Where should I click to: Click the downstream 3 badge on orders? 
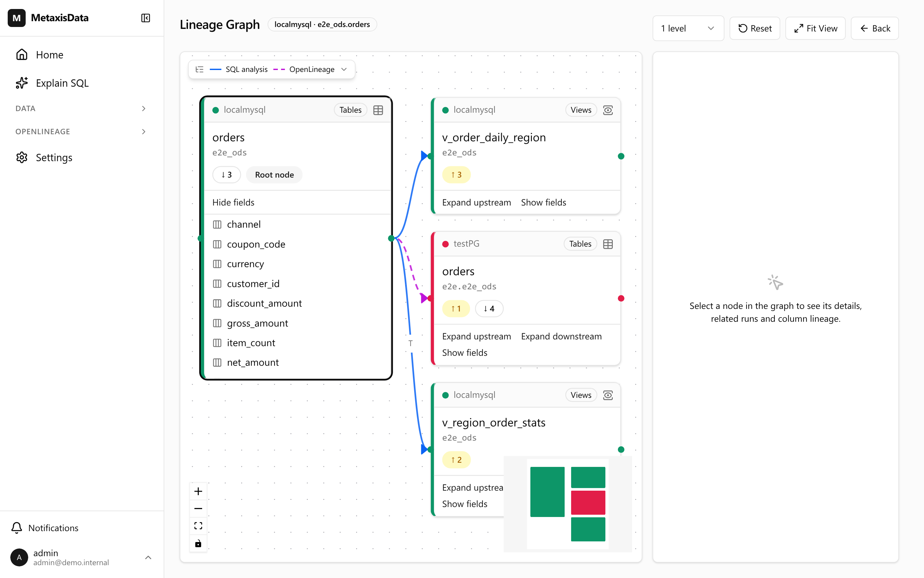point(227,175)
